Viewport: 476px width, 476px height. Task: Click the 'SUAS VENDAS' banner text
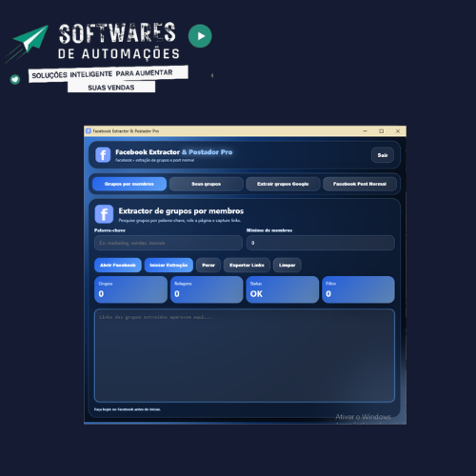pyautogui.click(x=111, y=88)
